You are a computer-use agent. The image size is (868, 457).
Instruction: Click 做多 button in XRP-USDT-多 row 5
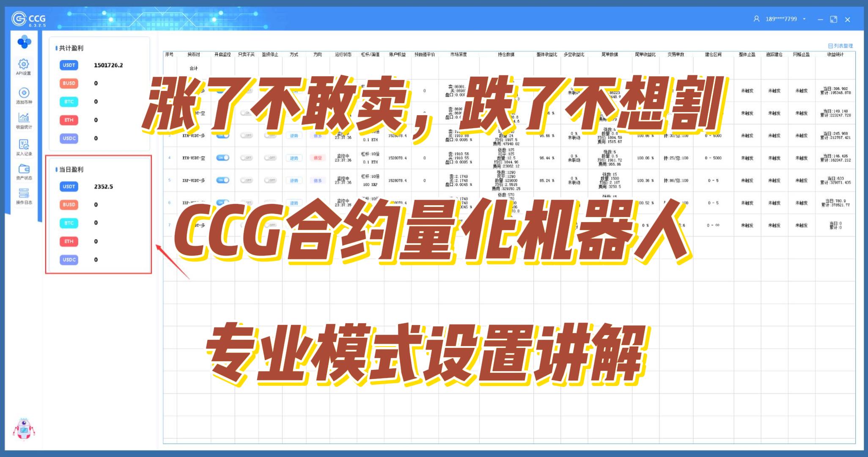click(318, 181)
